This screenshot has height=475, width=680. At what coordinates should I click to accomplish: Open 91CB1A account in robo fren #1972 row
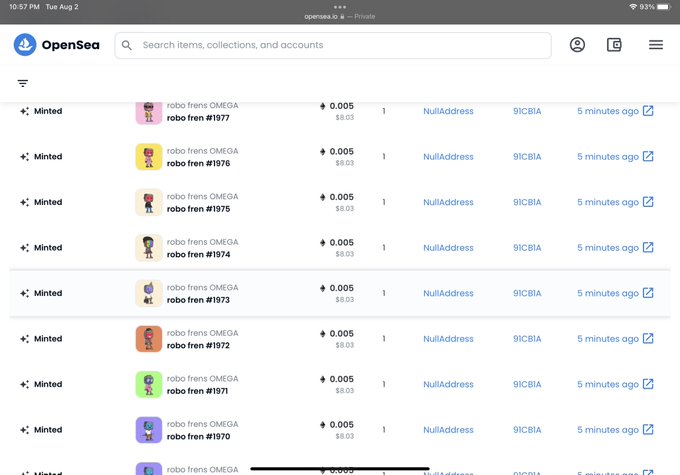point(527,339)
